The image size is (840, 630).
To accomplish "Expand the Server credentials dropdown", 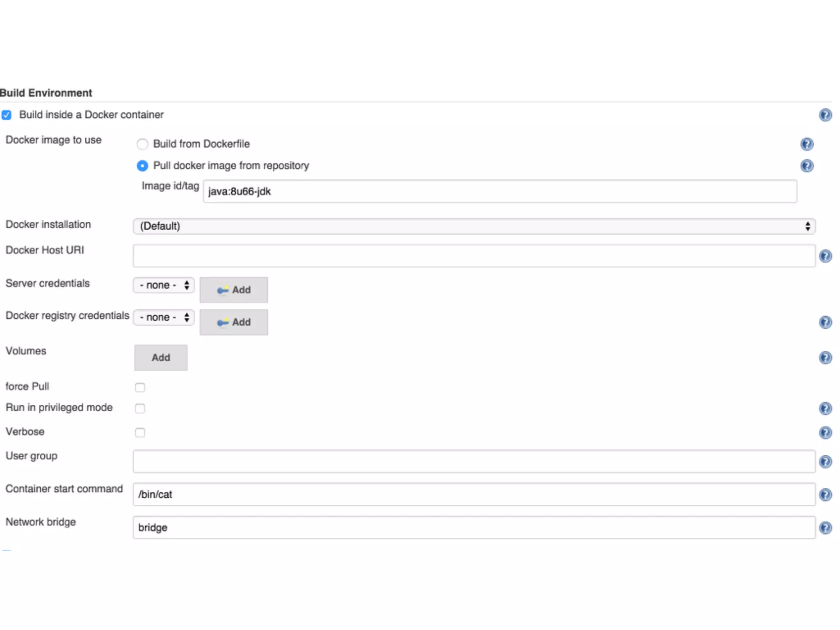I will (164, 285).
